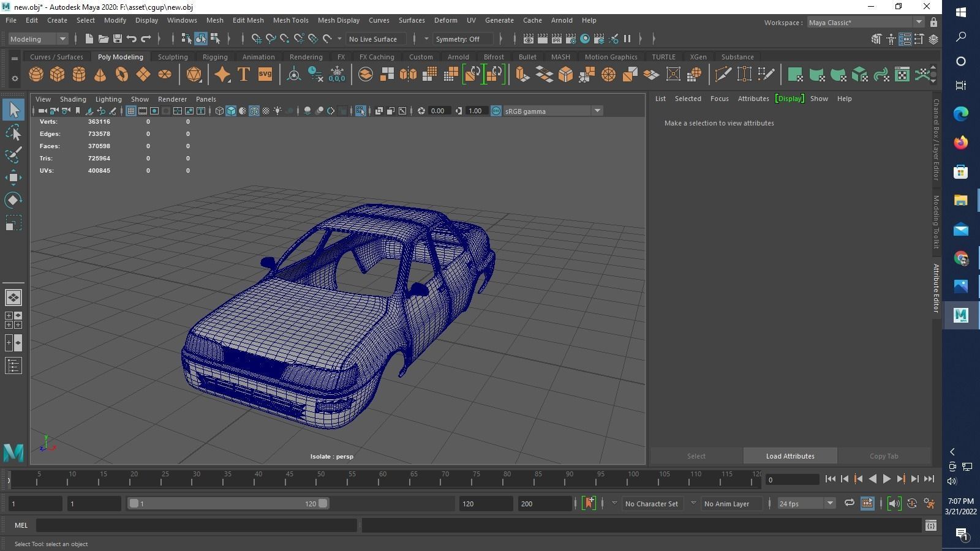The image size is (980, 551).
Task: Open the 24 fps frame rate dropdown
Action: click(806, 503)
